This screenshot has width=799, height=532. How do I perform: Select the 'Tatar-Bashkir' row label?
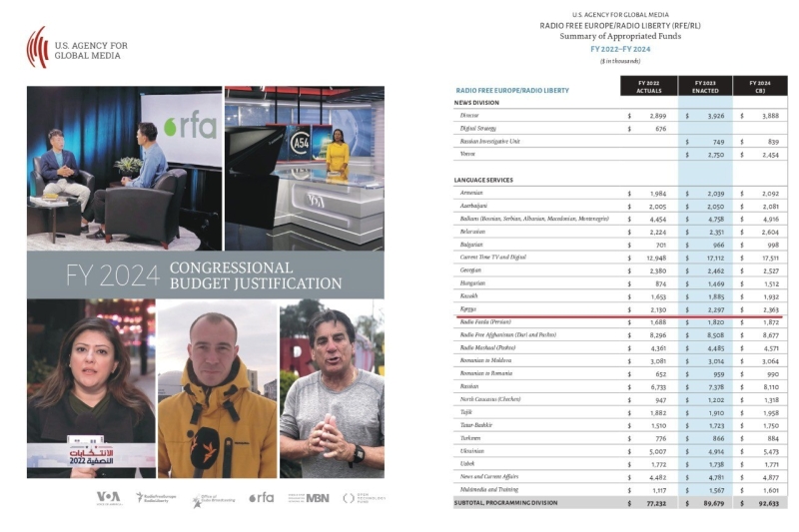pos(476,424)
